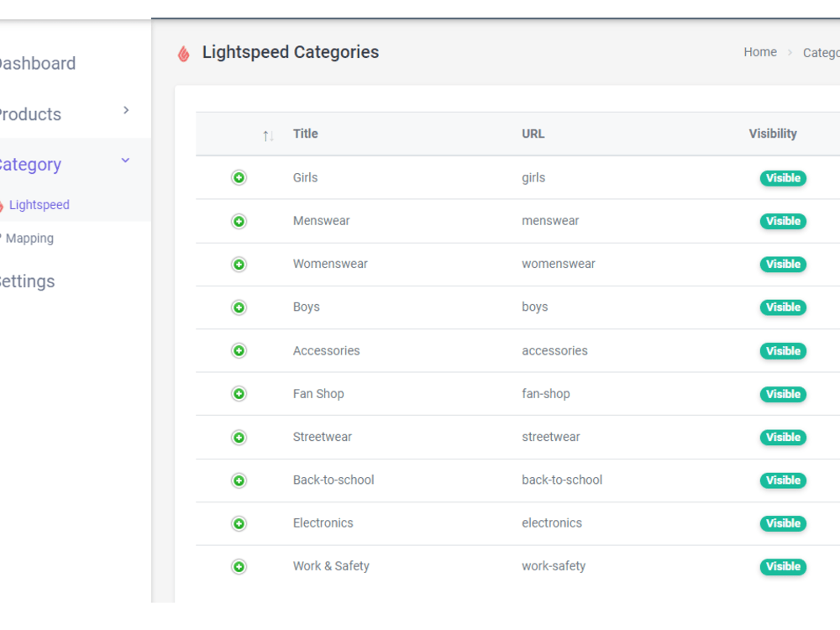Click the Visible badge for Womenswear

(x=783, y=264)
